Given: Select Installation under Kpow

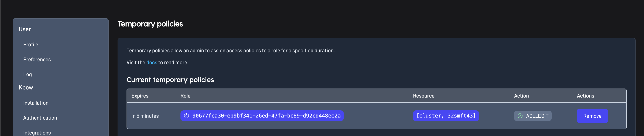Looking at the screenshot, I should point(36,103).
